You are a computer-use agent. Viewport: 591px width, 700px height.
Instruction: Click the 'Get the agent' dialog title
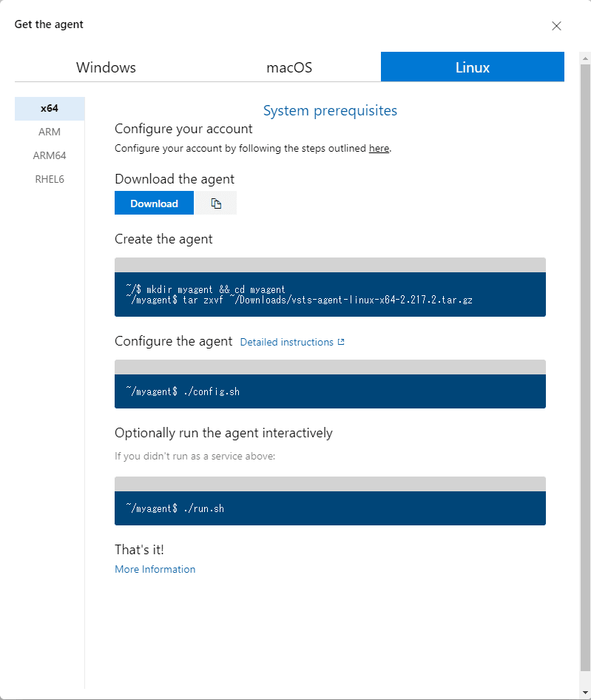[49, 24]
